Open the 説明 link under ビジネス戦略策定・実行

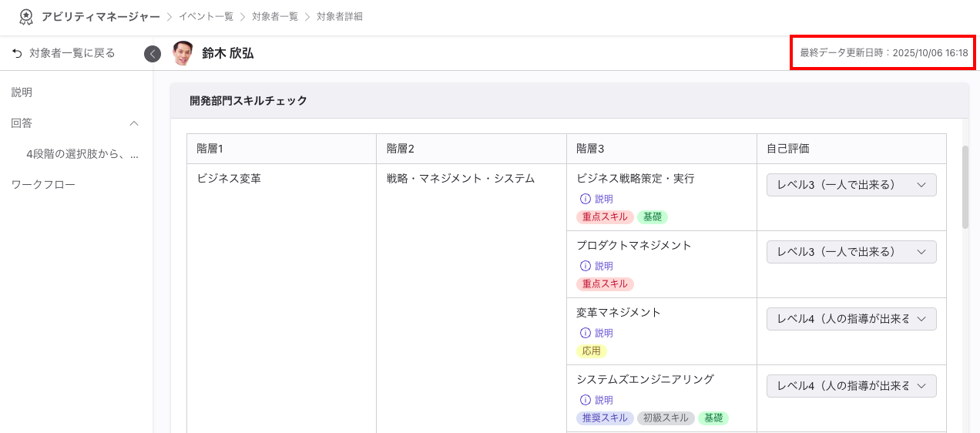[x=604, y=199]
